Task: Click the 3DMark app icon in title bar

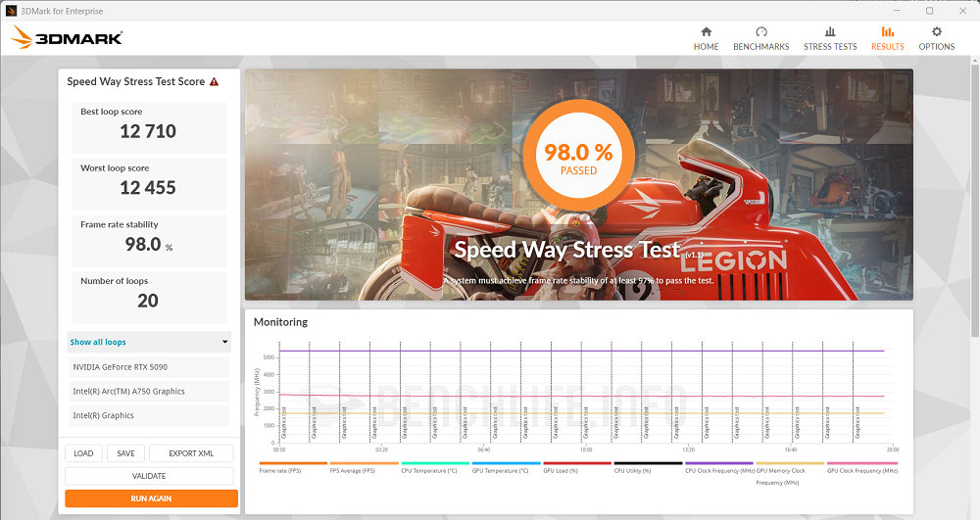Action: coord(10,11)
